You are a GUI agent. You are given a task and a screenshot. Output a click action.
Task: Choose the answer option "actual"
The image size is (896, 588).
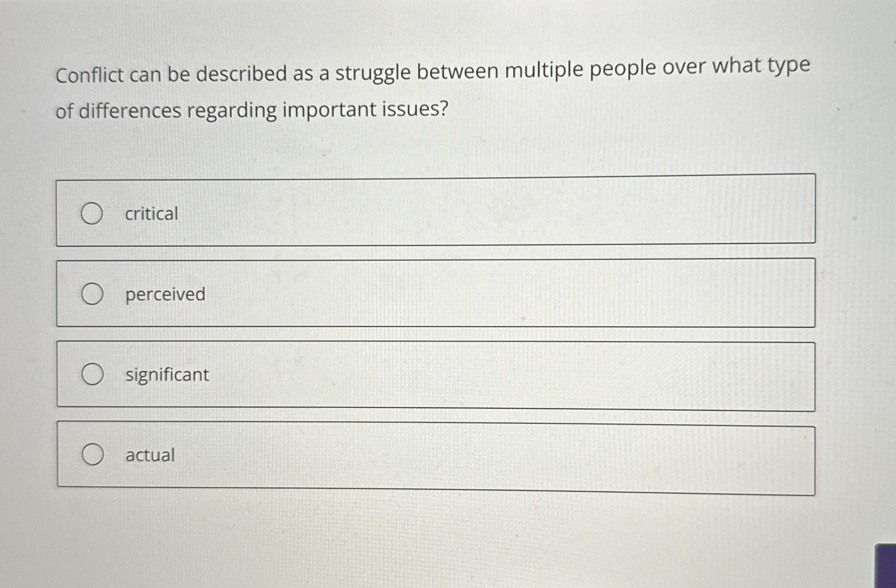coord(150,455)
